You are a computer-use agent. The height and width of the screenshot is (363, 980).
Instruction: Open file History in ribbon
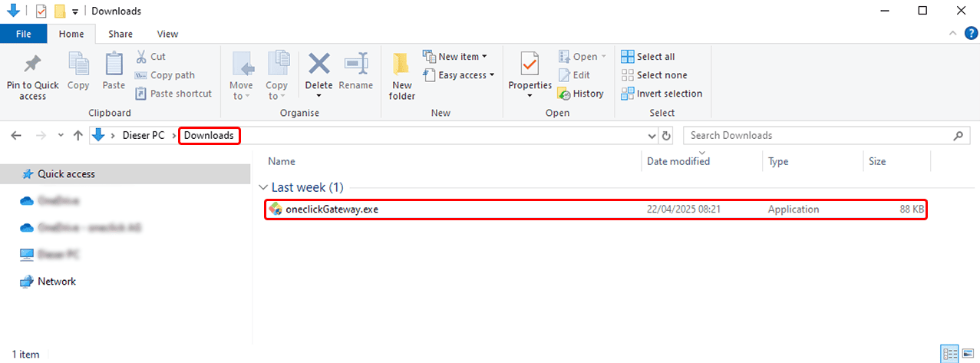point(580,94)
